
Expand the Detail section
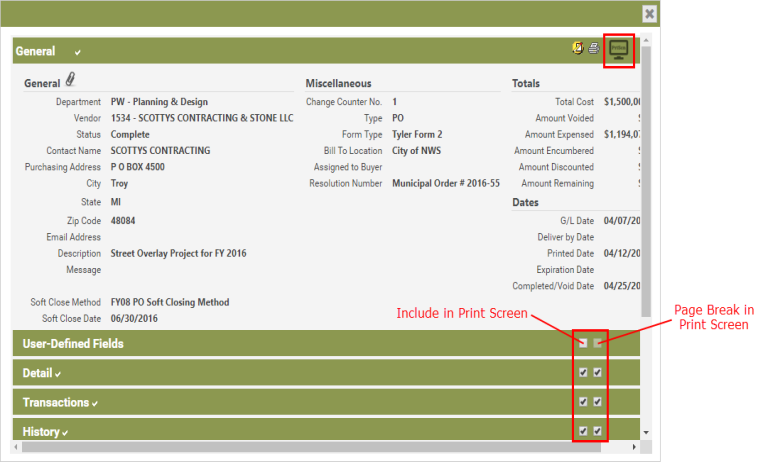(x=37, y=373)
